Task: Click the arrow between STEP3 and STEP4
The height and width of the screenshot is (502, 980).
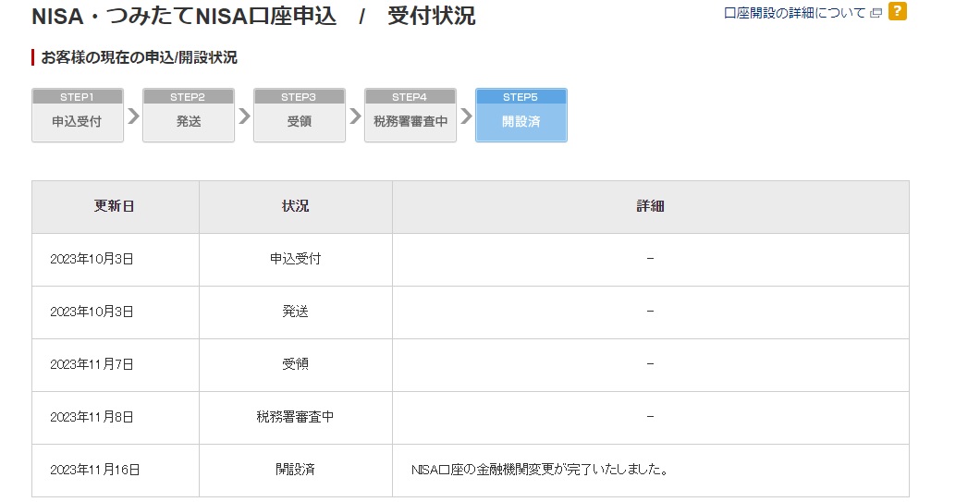Action: 355,116
